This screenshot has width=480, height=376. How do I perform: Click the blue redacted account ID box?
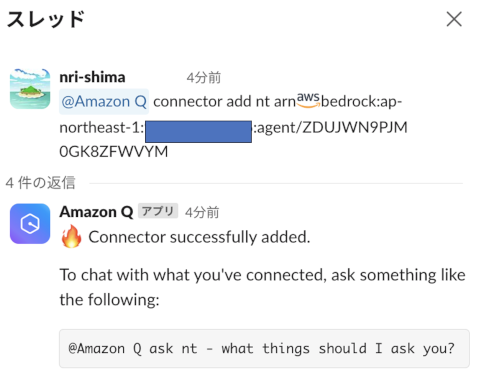point(198,132)
